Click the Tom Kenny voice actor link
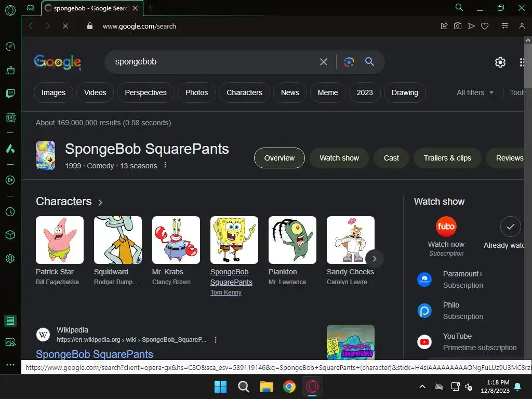 click(x=226, y=292)
